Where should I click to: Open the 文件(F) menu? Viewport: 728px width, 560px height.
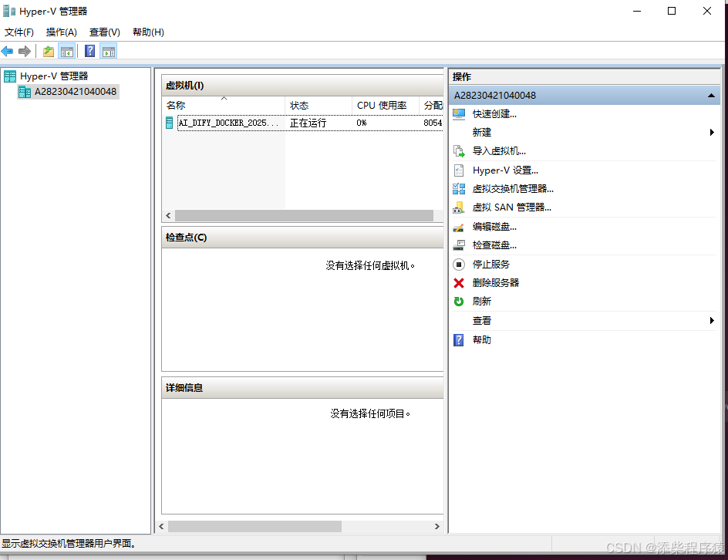coord(19,32)
